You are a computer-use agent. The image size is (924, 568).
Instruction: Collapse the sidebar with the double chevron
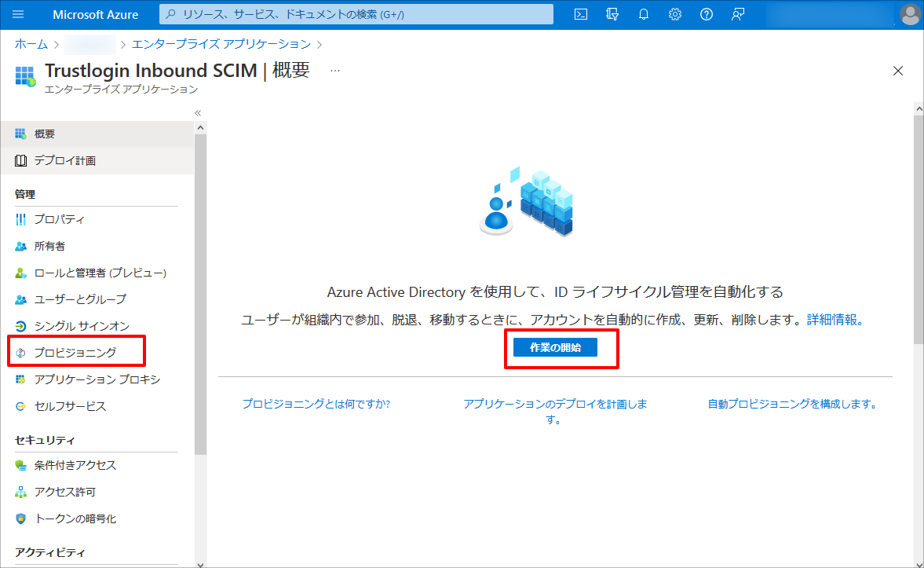click(198, 112)
